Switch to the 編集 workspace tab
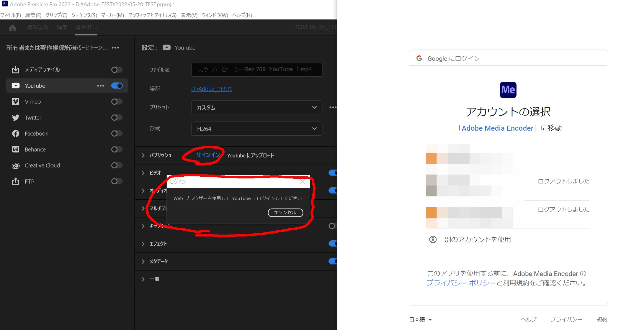This screenshot has height=330, width=644. click(62, 27)
